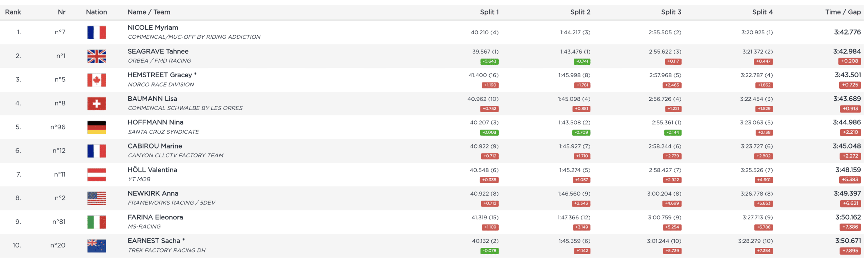Screen dimensions: 868x260
Task: Open rider name CABIROU Marine
Action: point(155,146)
